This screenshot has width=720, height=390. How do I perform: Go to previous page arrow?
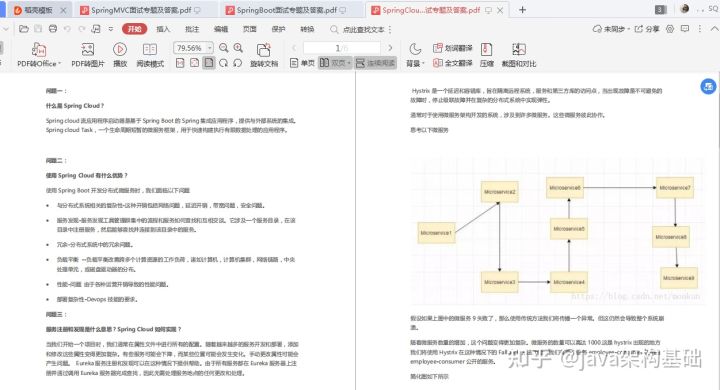point(294,48)
